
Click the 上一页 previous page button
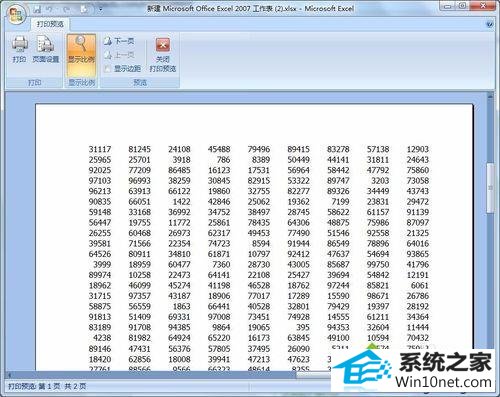click(x=119, y=55)
